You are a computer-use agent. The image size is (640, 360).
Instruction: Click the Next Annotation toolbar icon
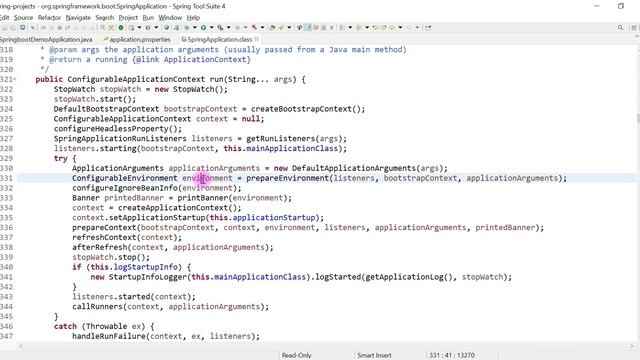[x=341, y=28]
